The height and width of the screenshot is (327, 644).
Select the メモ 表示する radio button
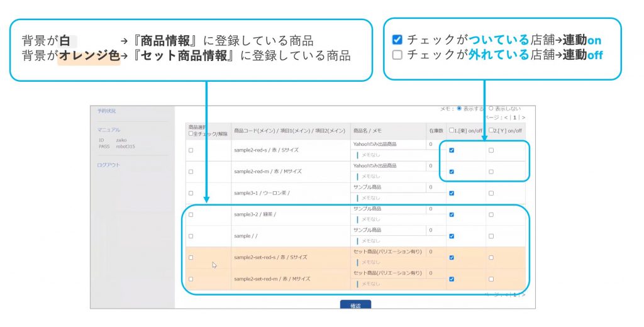459,108
